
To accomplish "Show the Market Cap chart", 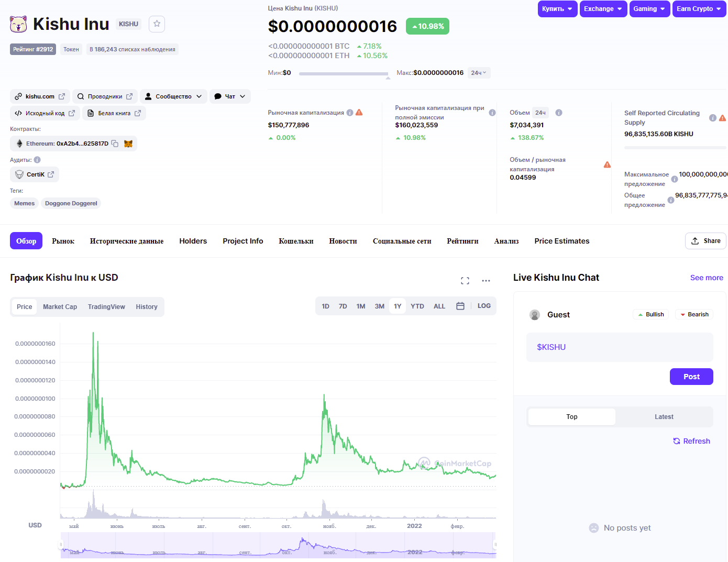I will click(x=60, y=307).
